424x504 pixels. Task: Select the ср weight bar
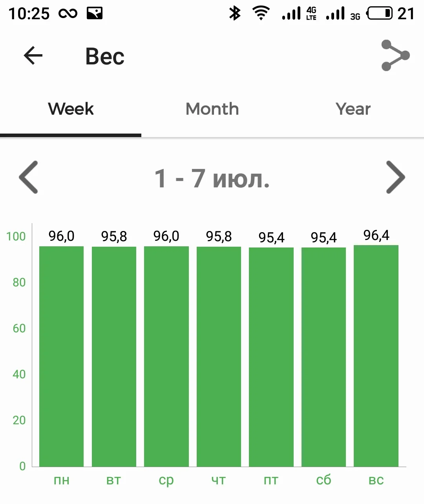pyautogui.click(x=166, y=356)
